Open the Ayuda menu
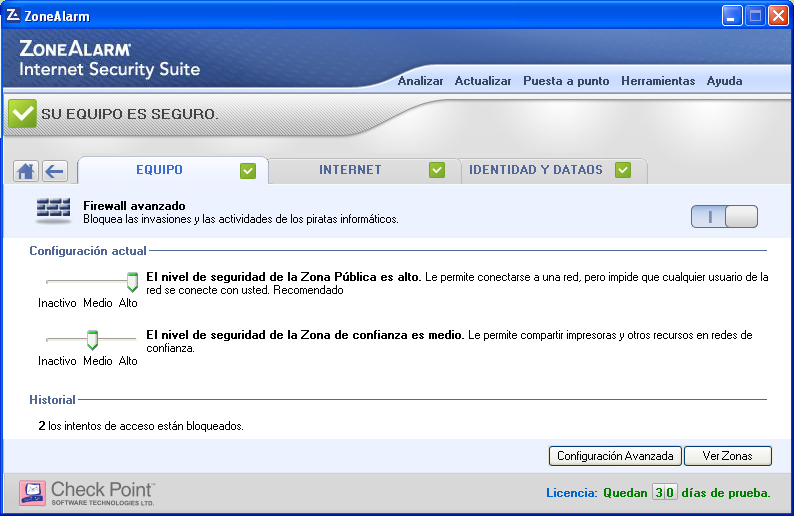The height and width of the screenshot is (516, 794). click(725, 81)
